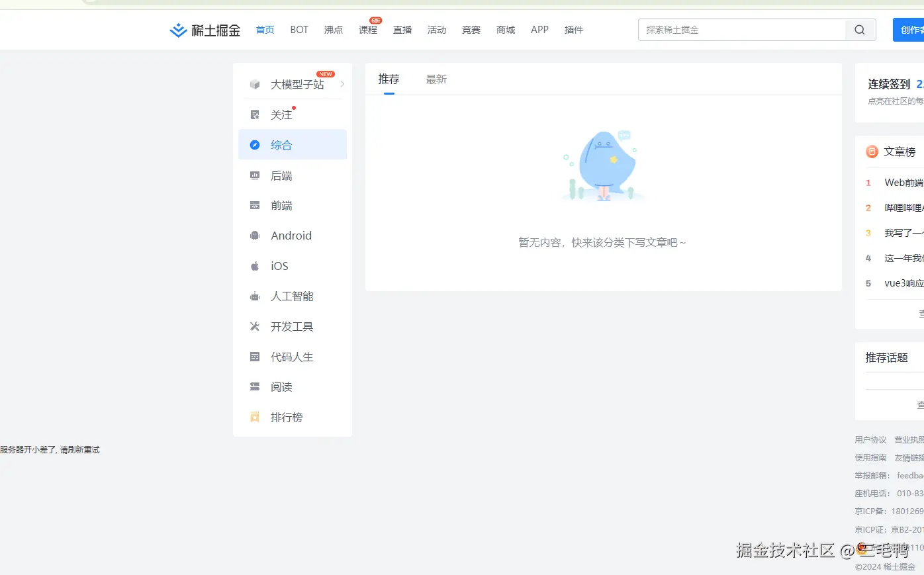The image size is (924, 575).
Task: Switch to the 最新 tab
Action: click(436, 79)
